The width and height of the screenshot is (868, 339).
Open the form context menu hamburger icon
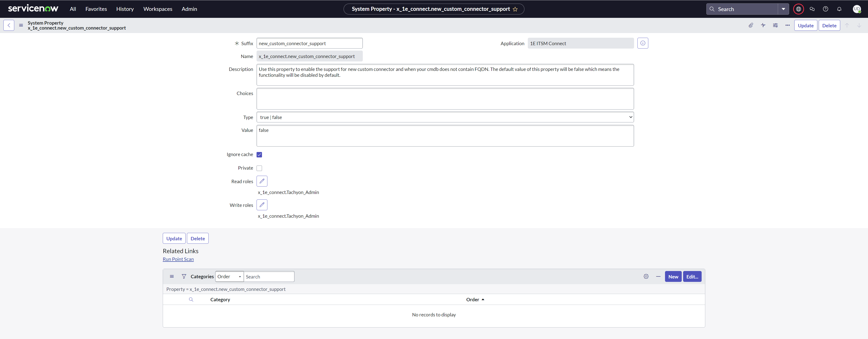21,25
